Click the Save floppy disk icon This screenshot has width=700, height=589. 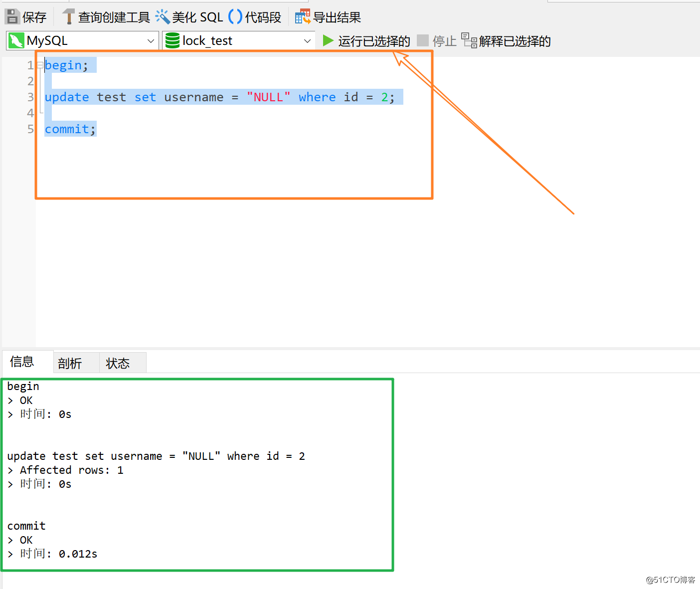[12, 17]
